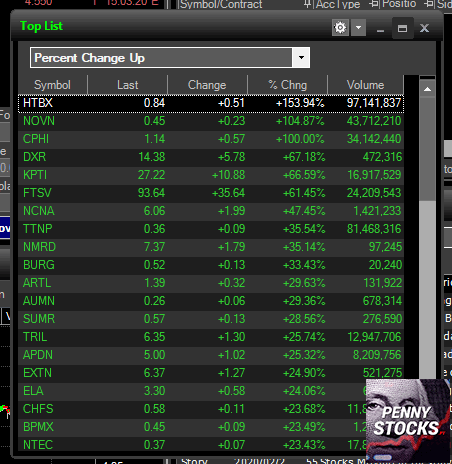Image resolution: width=452 pixels, height=464 pixels.
Task: Select the CPHI symbol
Action: click(36, 139)
